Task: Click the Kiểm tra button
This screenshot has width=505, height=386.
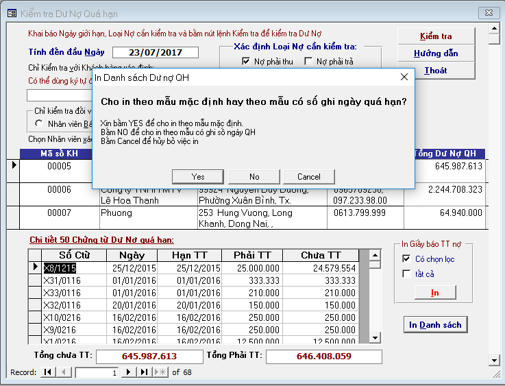Action: pos(436,36)
